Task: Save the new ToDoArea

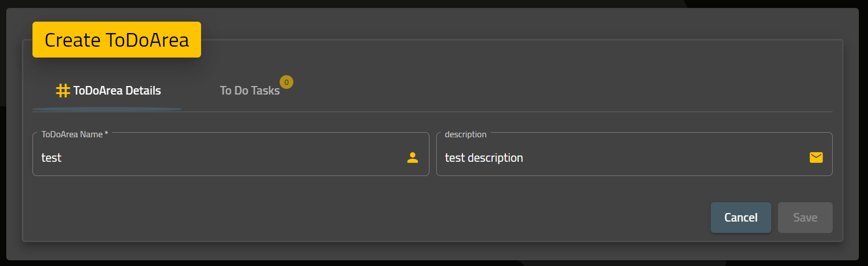Action: pyautogui.click(x=805, y=218)
